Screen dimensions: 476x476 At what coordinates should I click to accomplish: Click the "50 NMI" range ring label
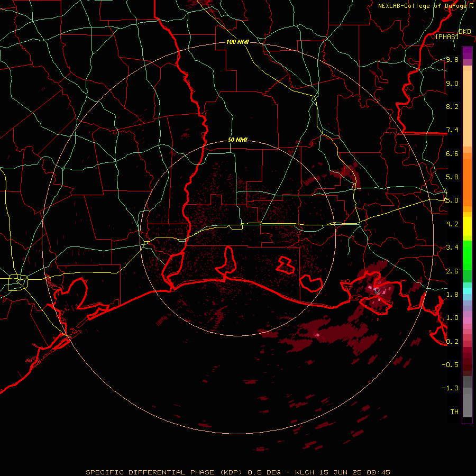coord(237,140)
